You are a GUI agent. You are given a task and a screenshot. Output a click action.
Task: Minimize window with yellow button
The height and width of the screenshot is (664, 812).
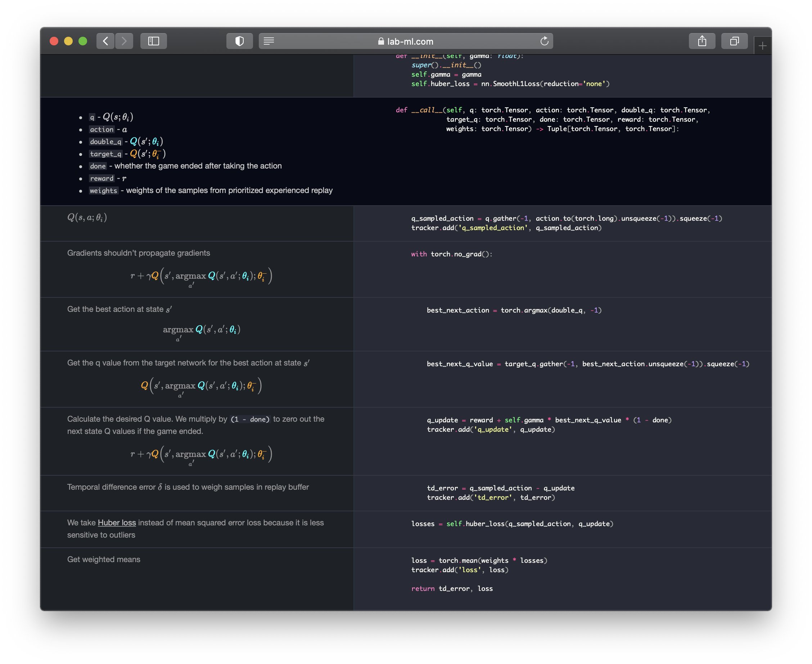[68, 41]
